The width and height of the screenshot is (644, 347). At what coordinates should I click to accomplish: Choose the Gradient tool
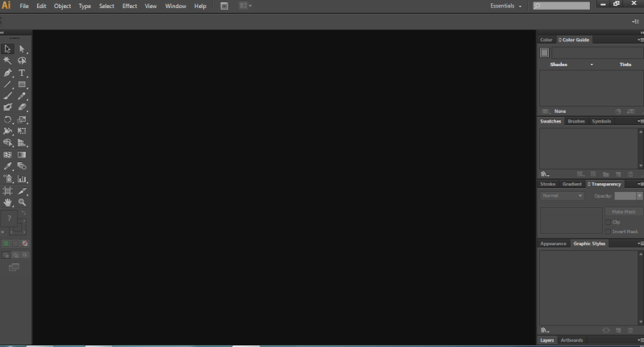click(22, 155)
